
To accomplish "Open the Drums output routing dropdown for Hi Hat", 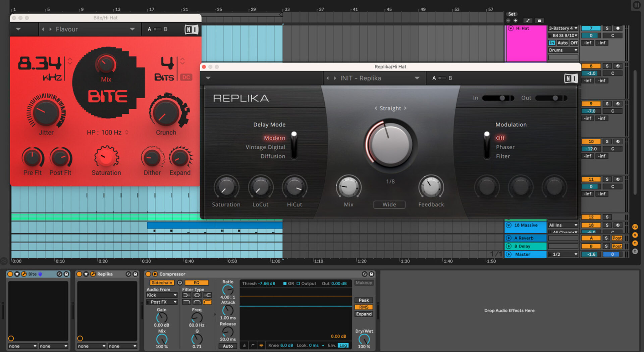I will click(x=563, y=50).
